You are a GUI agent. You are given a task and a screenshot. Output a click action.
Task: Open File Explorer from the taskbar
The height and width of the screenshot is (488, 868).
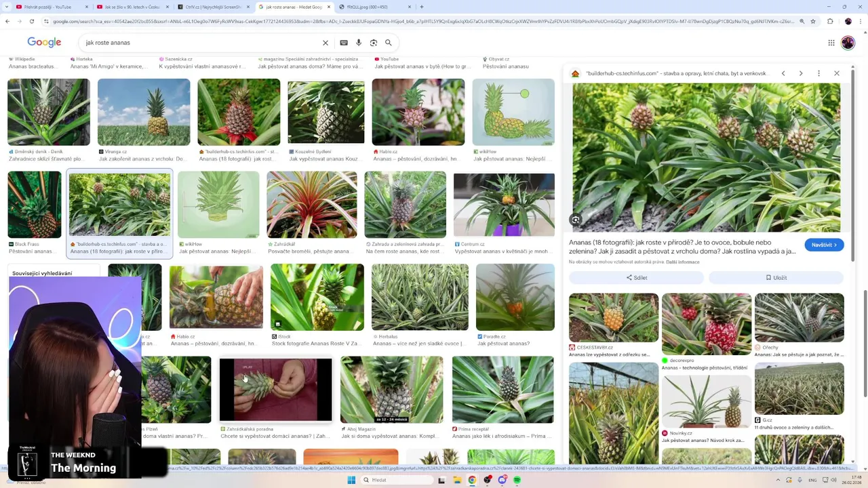coord(457,480)
